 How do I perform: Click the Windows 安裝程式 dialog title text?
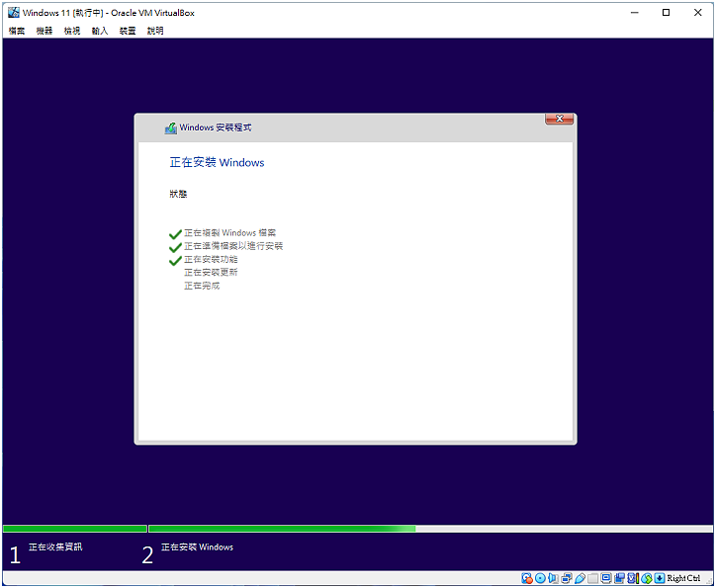[x=215, y=127]
